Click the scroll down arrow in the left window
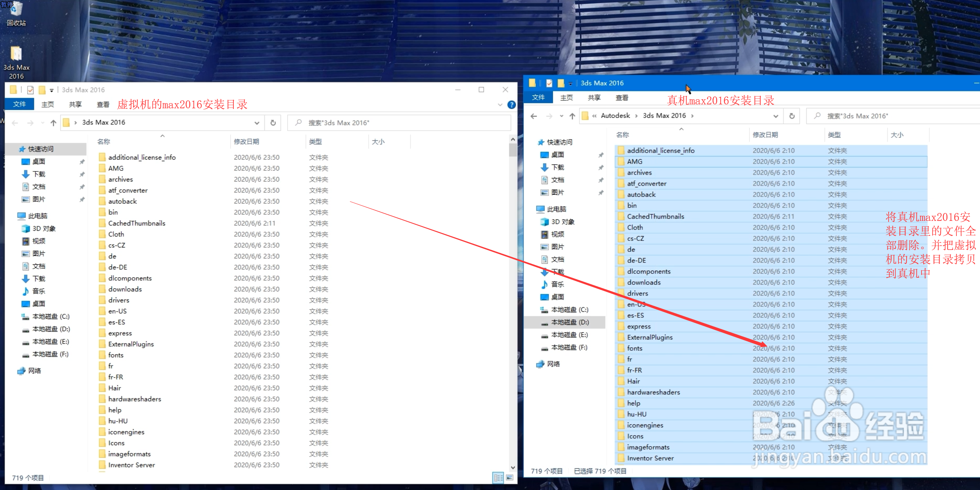The width and height of the screenshot is (980, 490). pos(513,468)
